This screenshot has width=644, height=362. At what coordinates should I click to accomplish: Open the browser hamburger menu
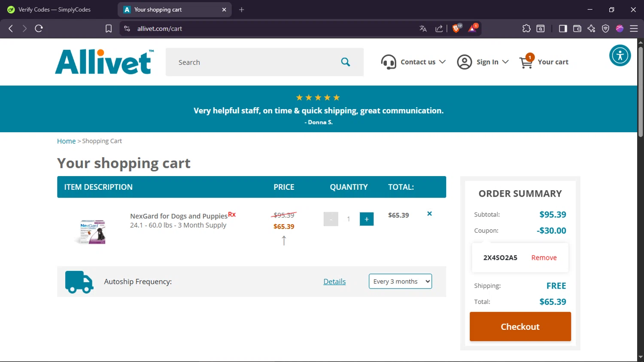coord(634,28)
